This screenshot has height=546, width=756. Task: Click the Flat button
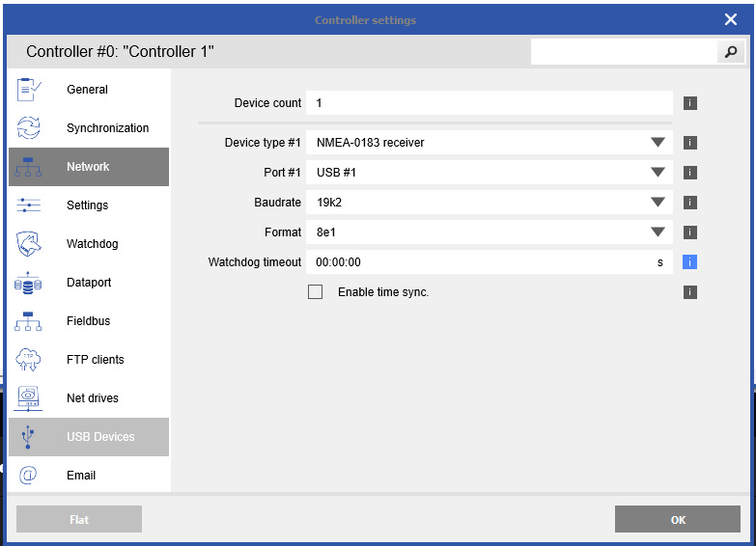[x=79, y=519]
